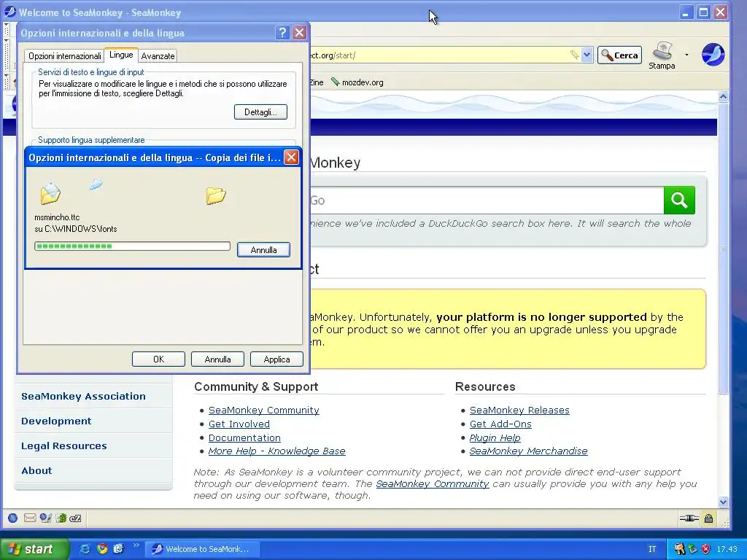Switch to the Avanzate tab

[x=158, y=55]
